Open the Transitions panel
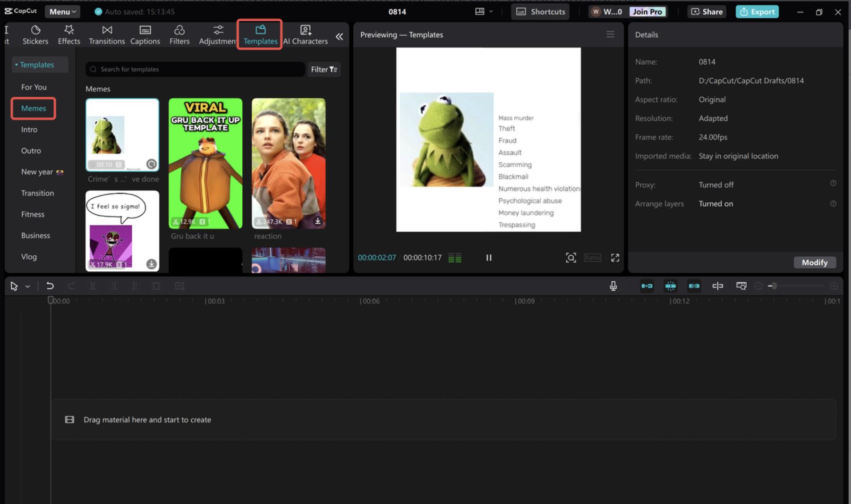 tap(107, 35)
